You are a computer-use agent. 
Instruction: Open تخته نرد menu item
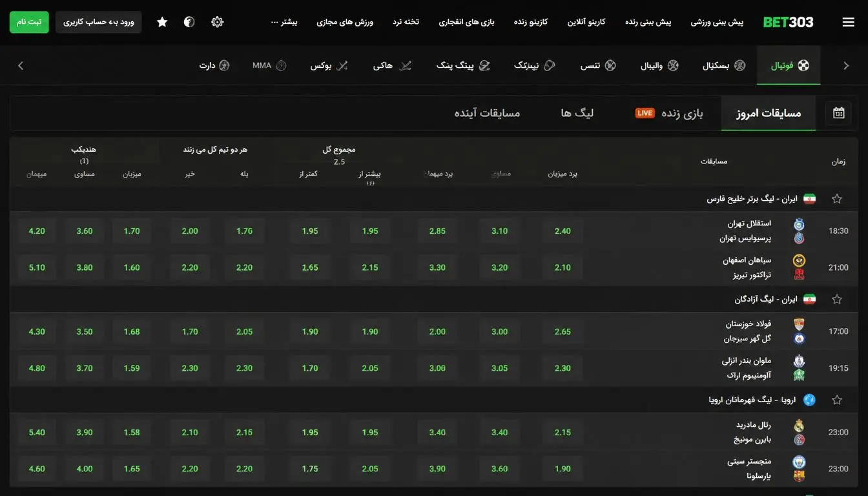coord(406,22)
